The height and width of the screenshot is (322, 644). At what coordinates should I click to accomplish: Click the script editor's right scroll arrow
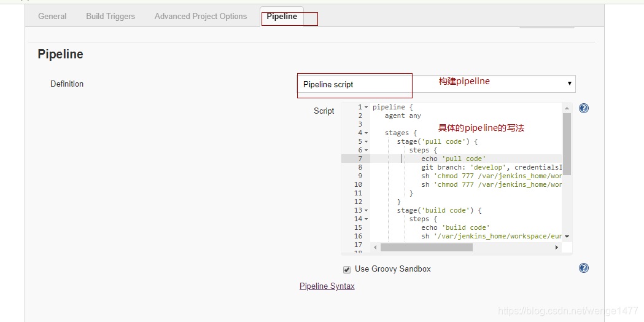tap(557, 247)
